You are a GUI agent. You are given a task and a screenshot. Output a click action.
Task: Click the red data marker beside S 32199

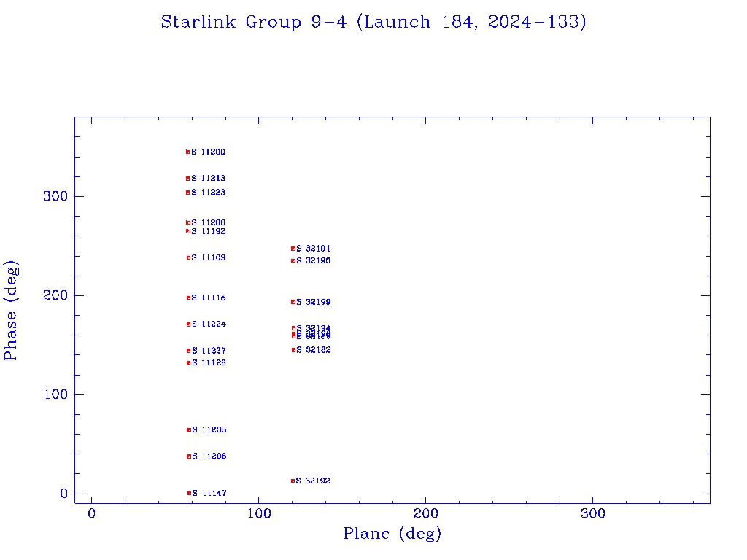pyautogui.click(x=293, y=302)
